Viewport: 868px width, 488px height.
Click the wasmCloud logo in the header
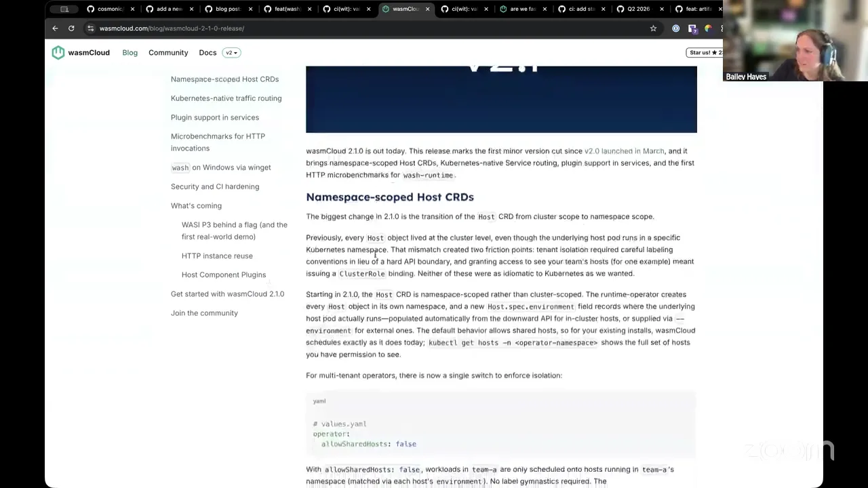tap(81, 53)
